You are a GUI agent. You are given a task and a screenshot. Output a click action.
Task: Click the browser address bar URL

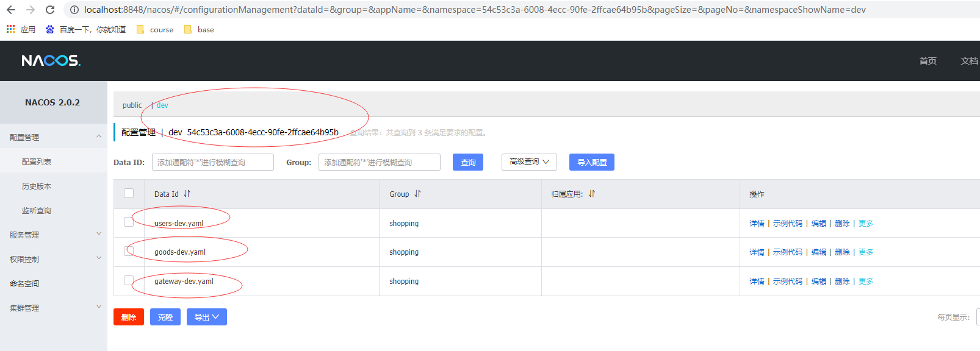(x=475, y=10)
